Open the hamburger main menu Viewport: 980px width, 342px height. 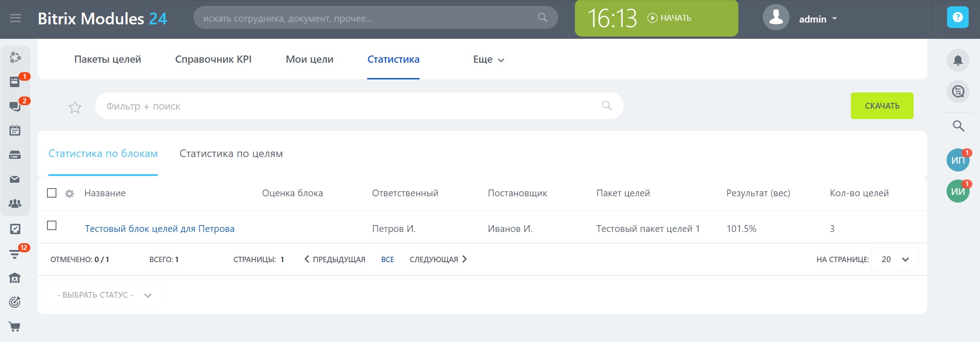point(15,18)
